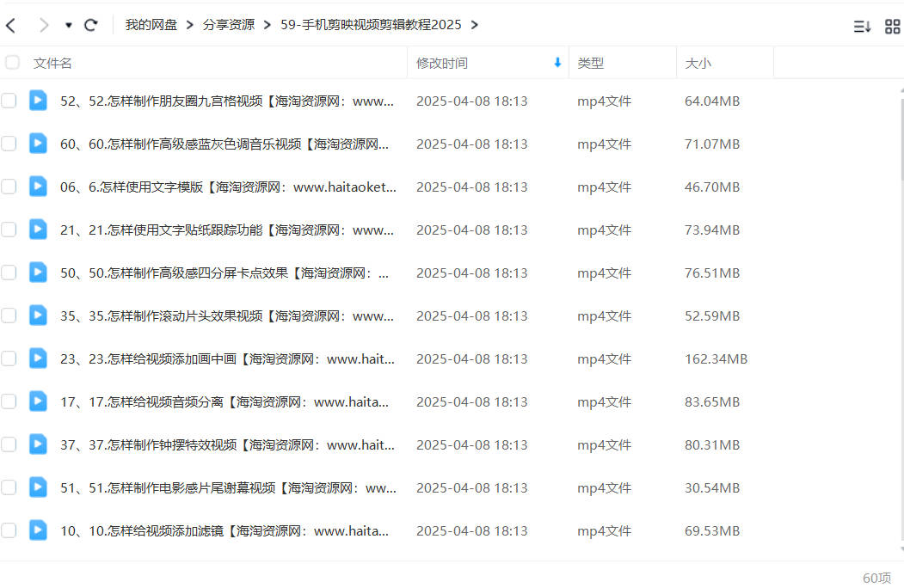Open the sort order menu icon

point(862,27)
